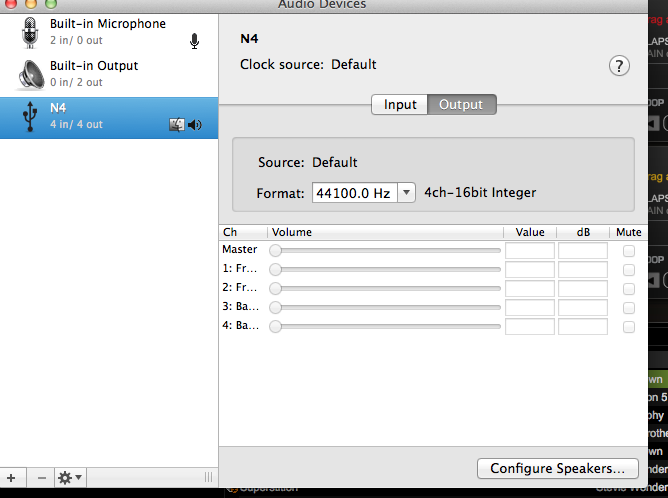This screenshot has width=668, height=498.
Task: Toggle the Master mute checkbox
Action: [x=628, y=251]
